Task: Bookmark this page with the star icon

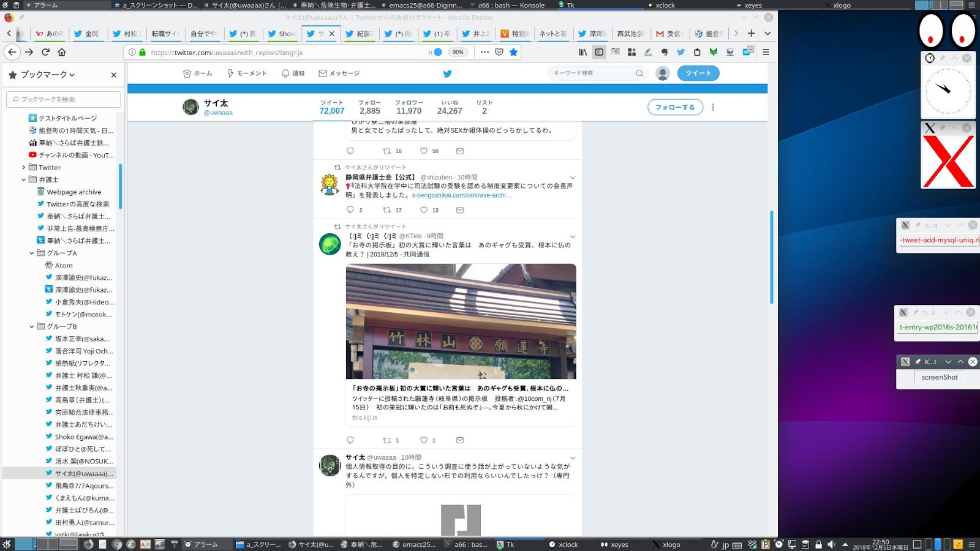Action: pyautogui.click(x=513, y=52)
